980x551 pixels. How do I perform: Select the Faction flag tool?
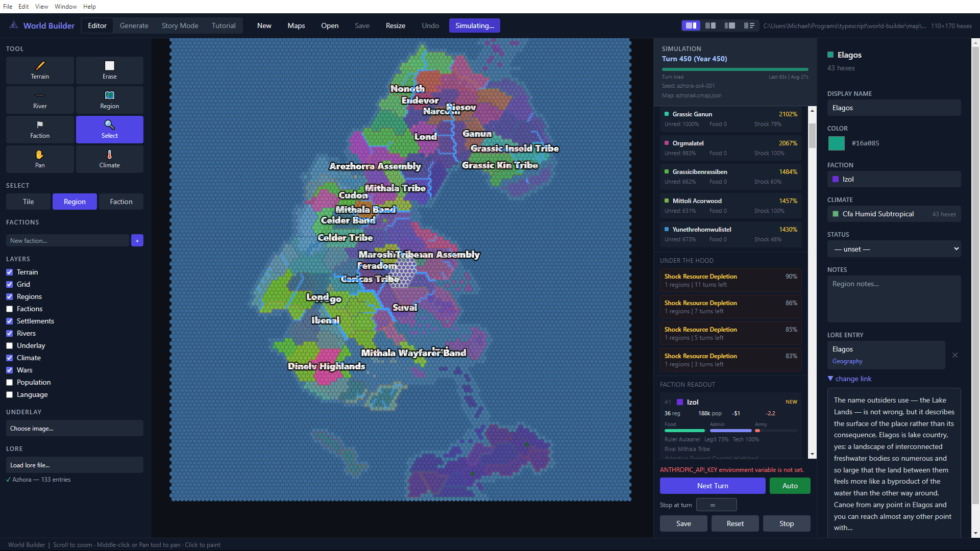coord(40,130)
